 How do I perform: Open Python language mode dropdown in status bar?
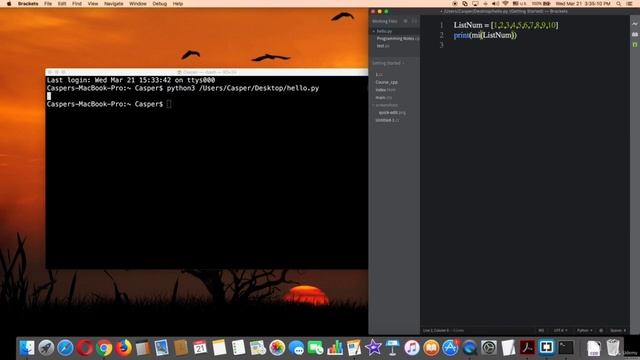pos(584,330)
